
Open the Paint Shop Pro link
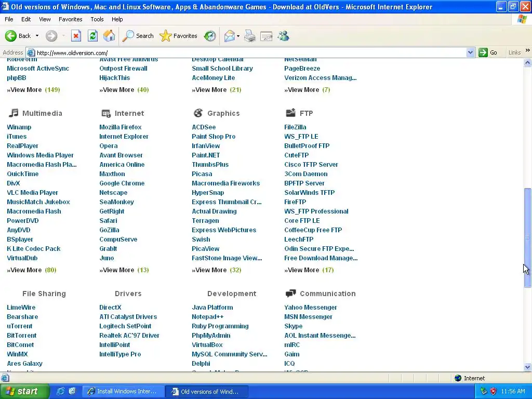pyautogui.click(x=214, y=137)
